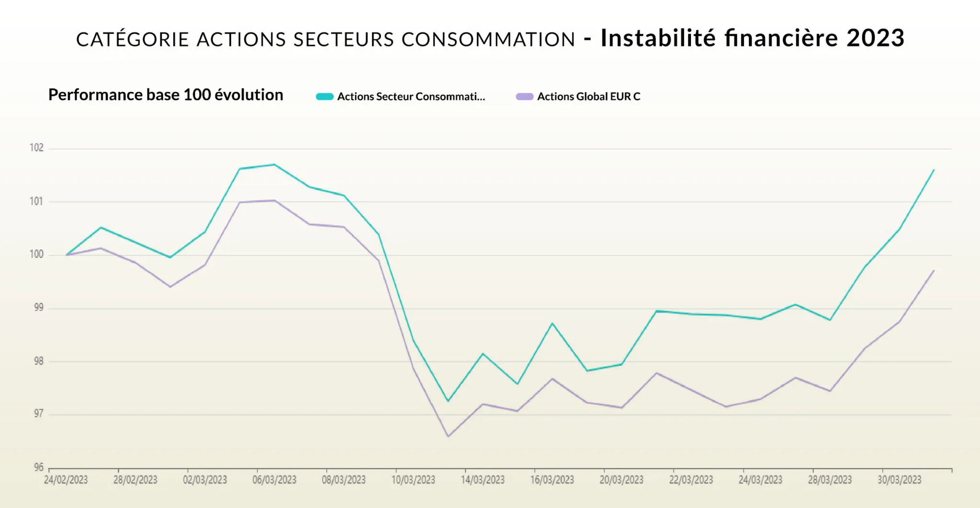Select the 10/03/2023 date label
This screenshot has height=508, width=980.
coord(413,480)
